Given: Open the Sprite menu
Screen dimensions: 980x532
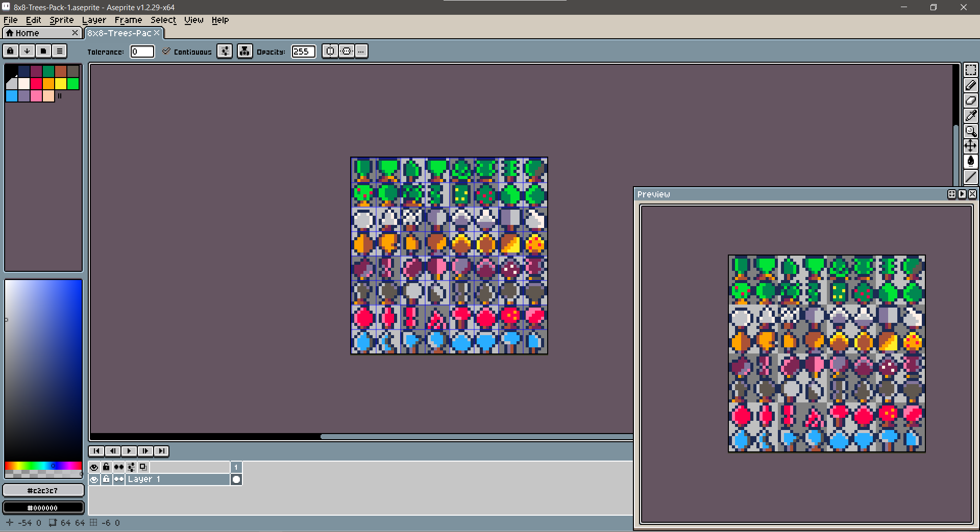Looking at the screenshot, I should (61, 20).
